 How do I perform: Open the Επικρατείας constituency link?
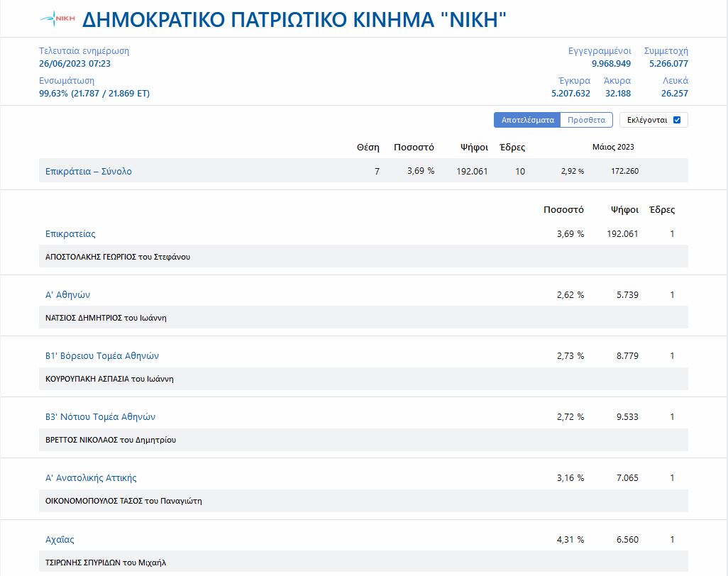tap(70, 233)
